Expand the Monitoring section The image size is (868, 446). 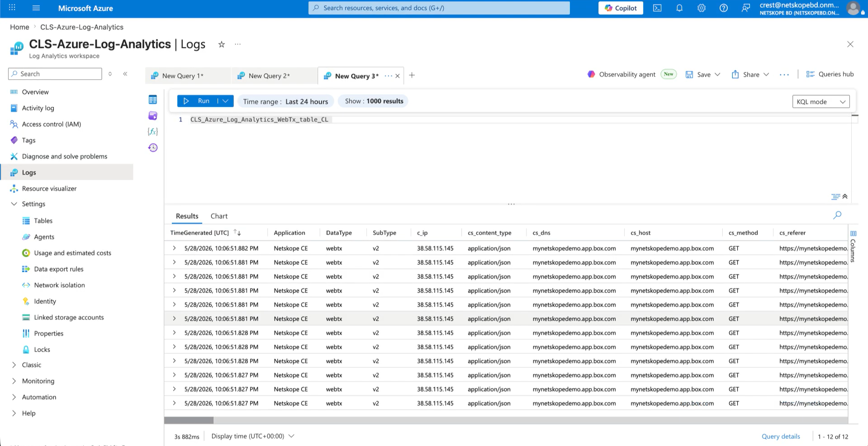(x=14, y=381)
